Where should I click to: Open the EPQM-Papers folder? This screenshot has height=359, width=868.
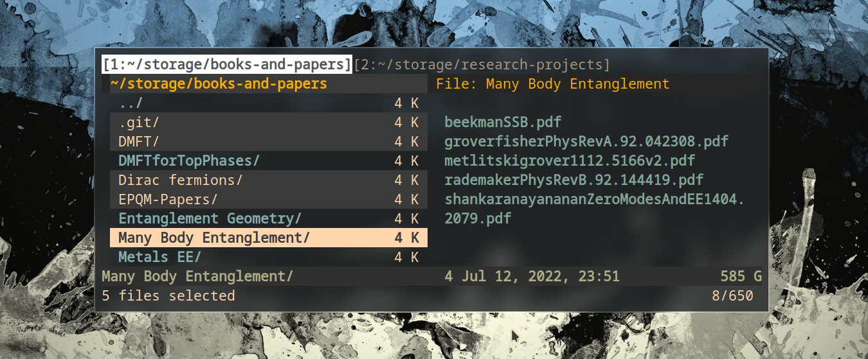tap(168, 199)
